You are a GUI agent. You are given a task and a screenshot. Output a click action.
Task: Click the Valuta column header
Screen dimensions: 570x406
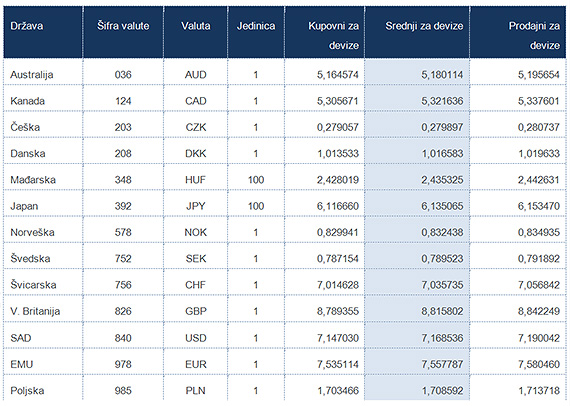click(x=196, y=26)
